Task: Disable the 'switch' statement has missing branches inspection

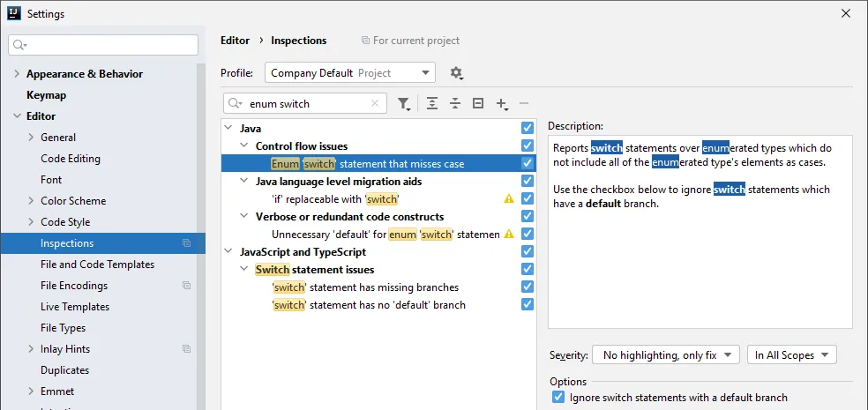Action: pyautogui.click(x=528, y=287)
